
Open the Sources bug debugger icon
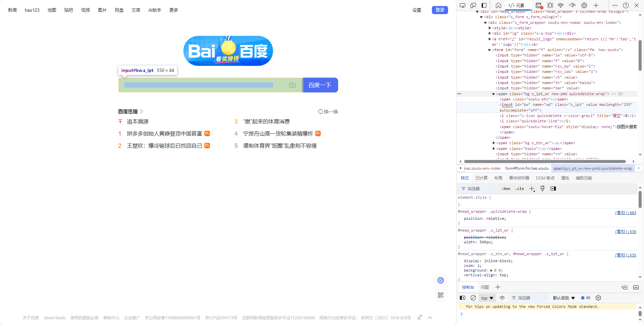click(x=550, y=5)
